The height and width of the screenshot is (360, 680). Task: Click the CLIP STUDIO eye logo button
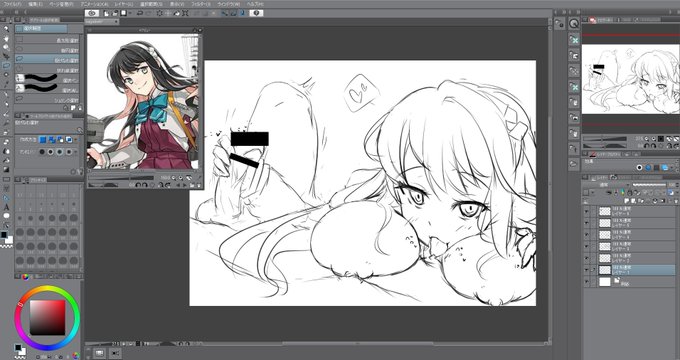92,13
